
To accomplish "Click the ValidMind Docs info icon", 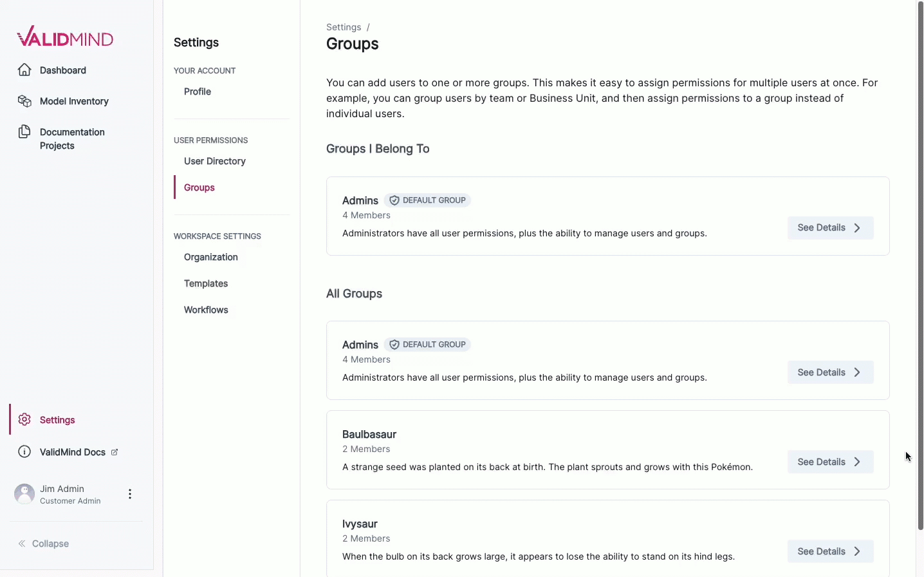I will [24, 451].
